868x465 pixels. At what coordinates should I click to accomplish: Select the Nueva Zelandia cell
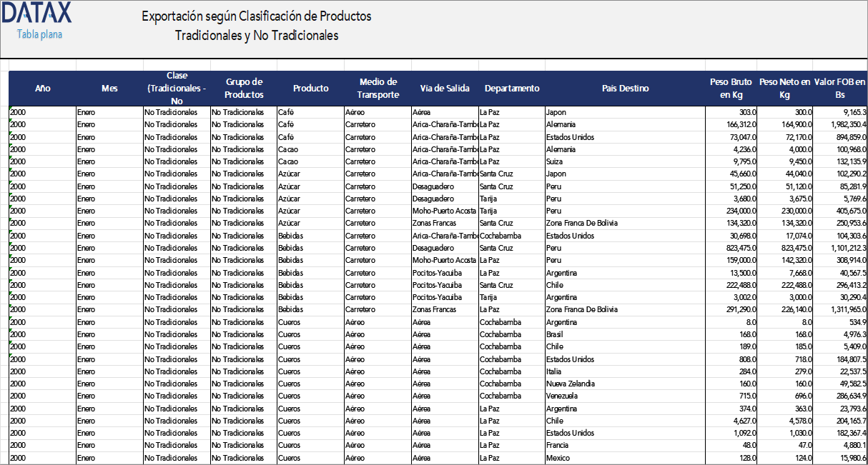coord(570,384)
